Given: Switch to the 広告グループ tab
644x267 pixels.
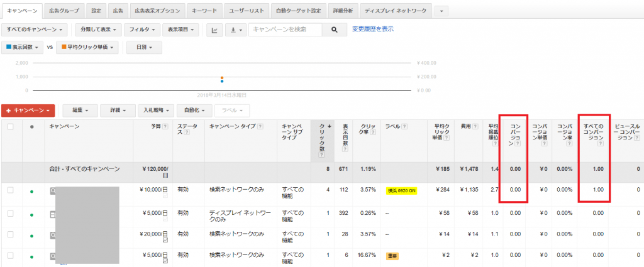Looking at the screenshot, I should [64, 11].
